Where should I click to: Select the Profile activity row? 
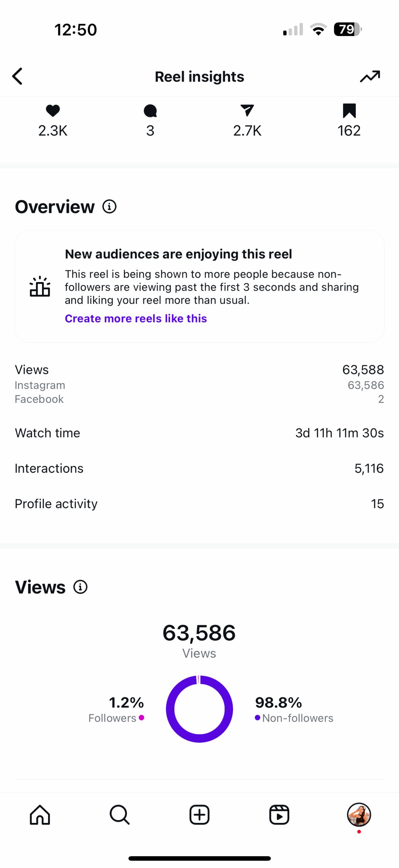199,504
